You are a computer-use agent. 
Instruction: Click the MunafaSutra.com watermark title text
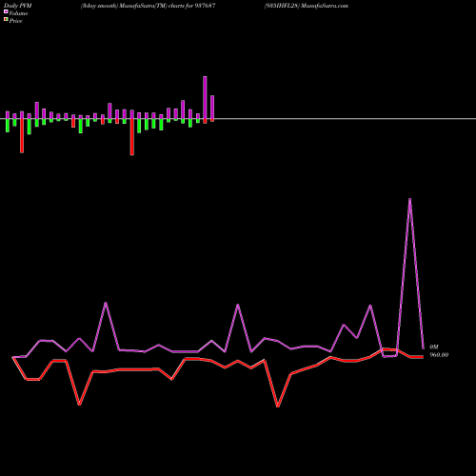coord(324,6)
